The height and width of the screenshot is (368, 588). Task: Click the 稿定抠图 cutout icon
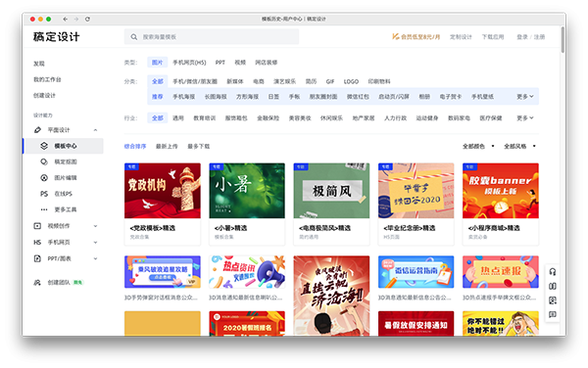click(x=44, y=161)
